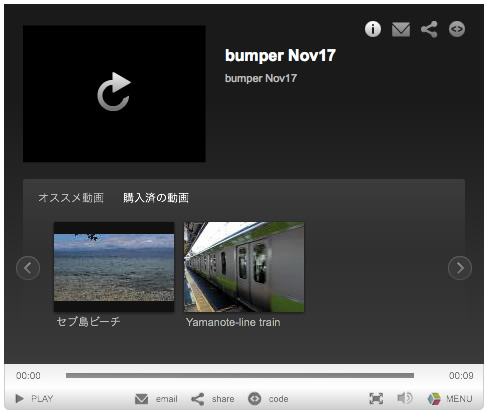
Task: Click the bottom bar email envelope icon
Action: pos(142,399)
